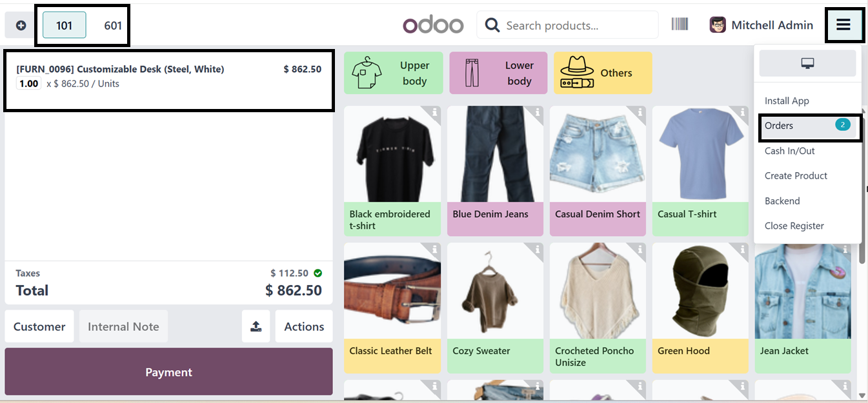Viewport: 868px width, 403px height.
Task: Choose Cash In/Out menu entry
Action: coord(789,151)
